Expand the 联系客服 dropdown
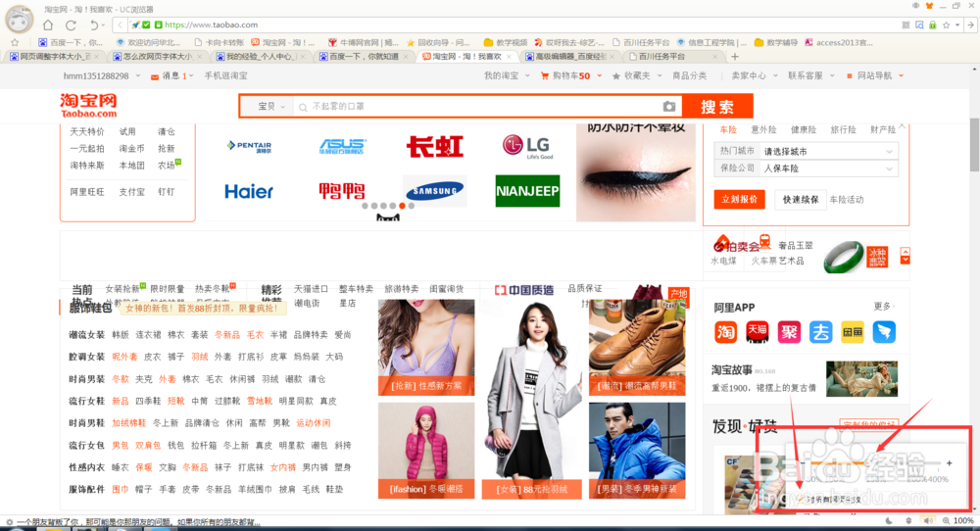 click(811, 75)
